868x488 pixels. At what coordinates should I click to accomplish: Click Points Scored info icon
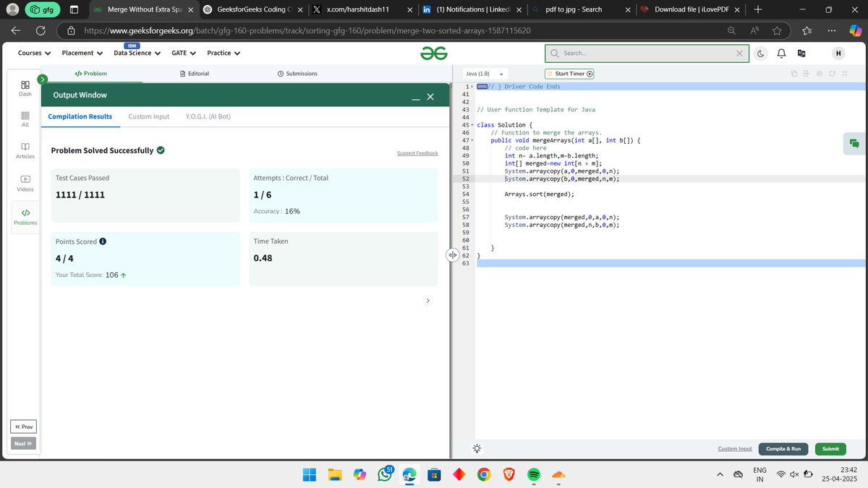103,241
